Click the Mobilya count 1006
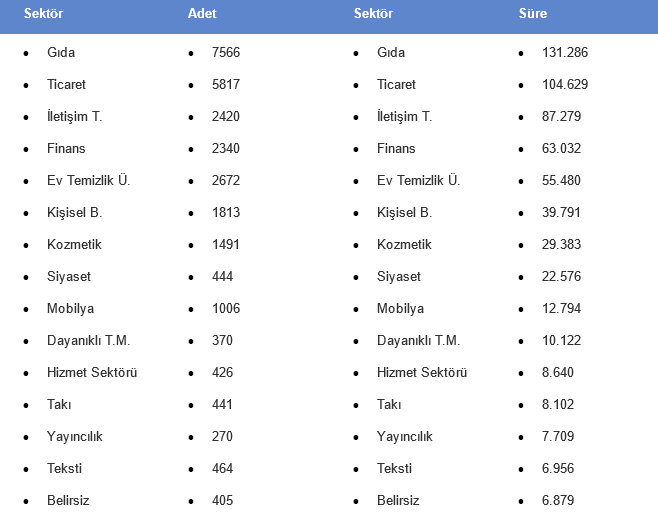The image size is (658, 531). click(226, 309)
